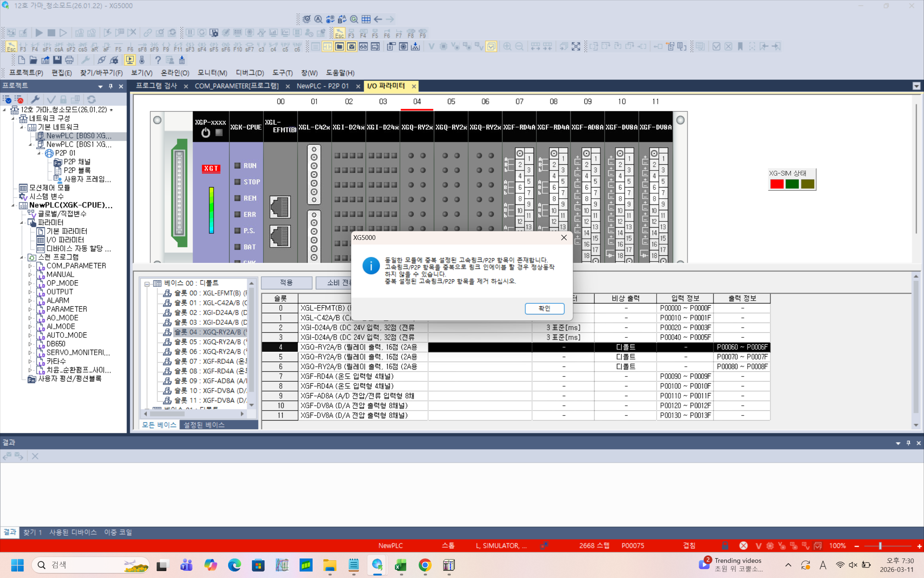Toggle the highlighted contact view icon
Viewport: 924px width, 578px height.
(328, 47)
